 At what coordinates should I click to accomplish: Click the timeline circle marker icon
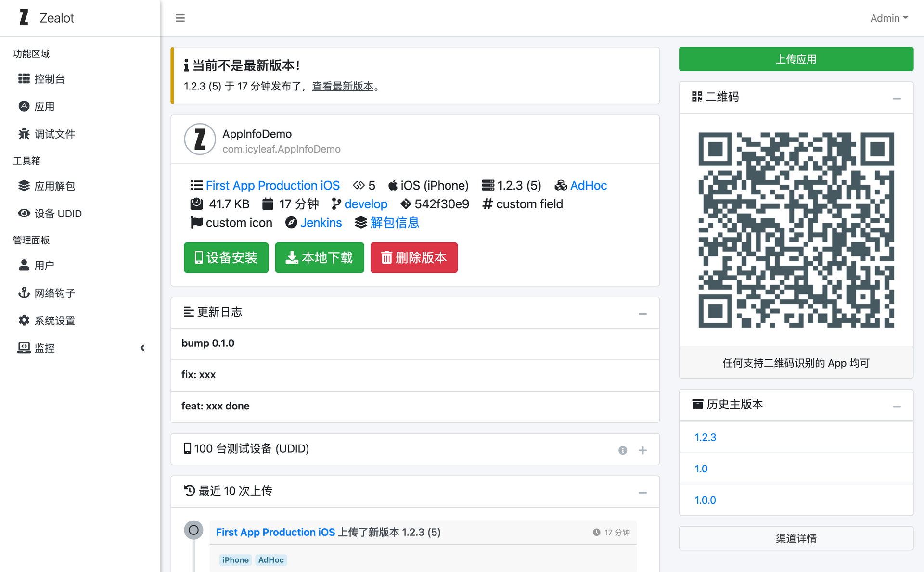193,530
